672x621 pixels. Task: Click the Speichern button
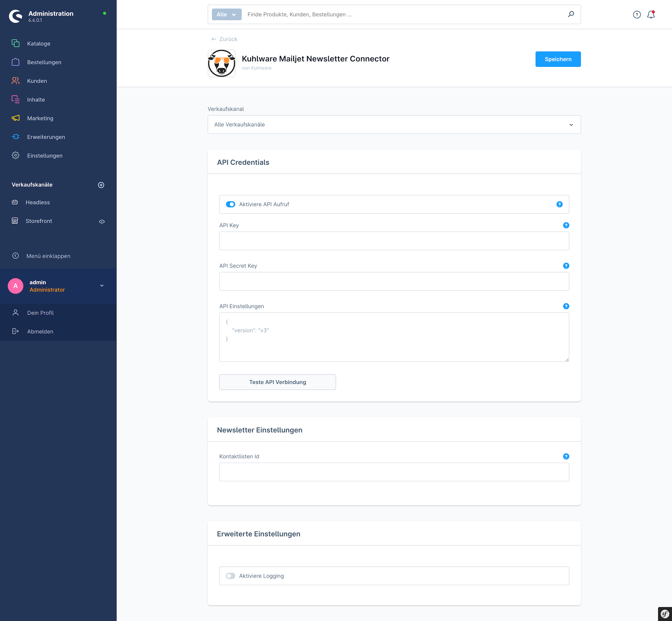coord(558,59)
